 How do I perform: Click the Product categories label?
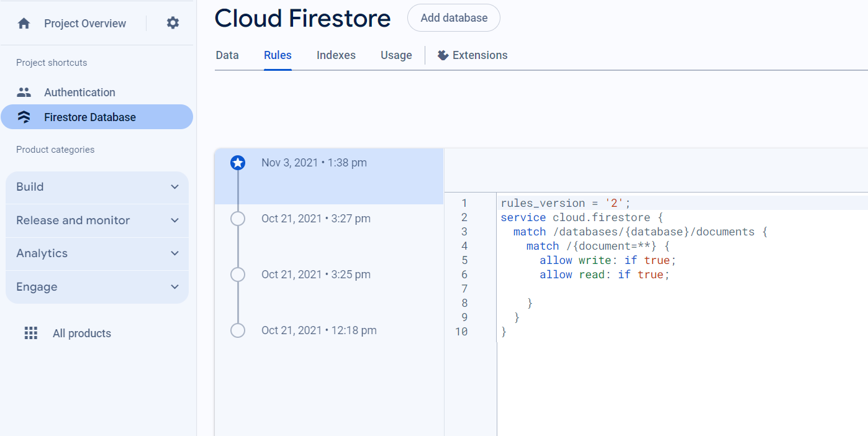click(x=55, y=150)
